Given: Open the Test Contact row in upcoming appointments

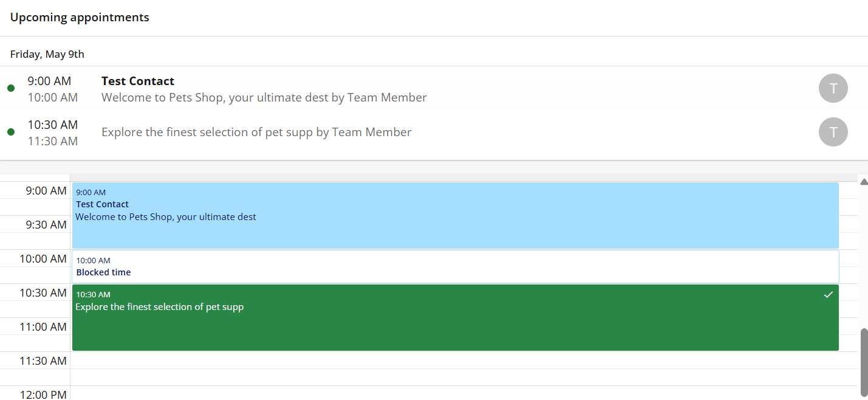Looking at the screenshot, I should coord(434,88).
